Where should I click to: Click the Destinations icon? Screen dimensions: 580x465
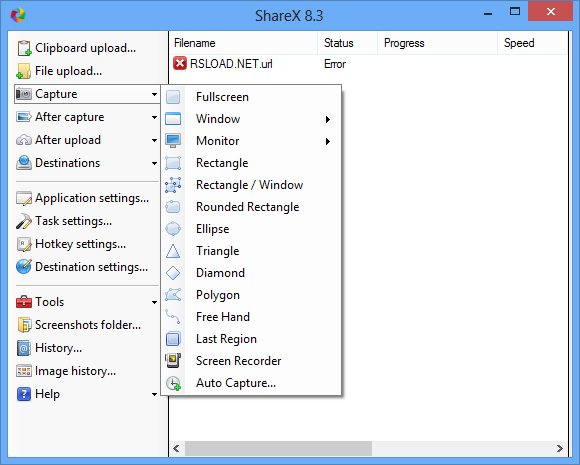click(x=24, y=163)
